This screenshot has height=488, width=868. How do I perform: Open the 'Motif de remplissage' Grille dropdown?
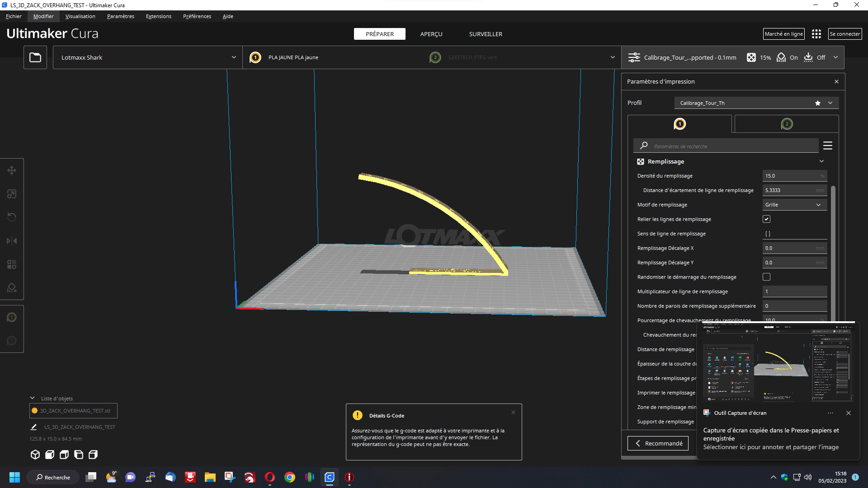point(794,205)
